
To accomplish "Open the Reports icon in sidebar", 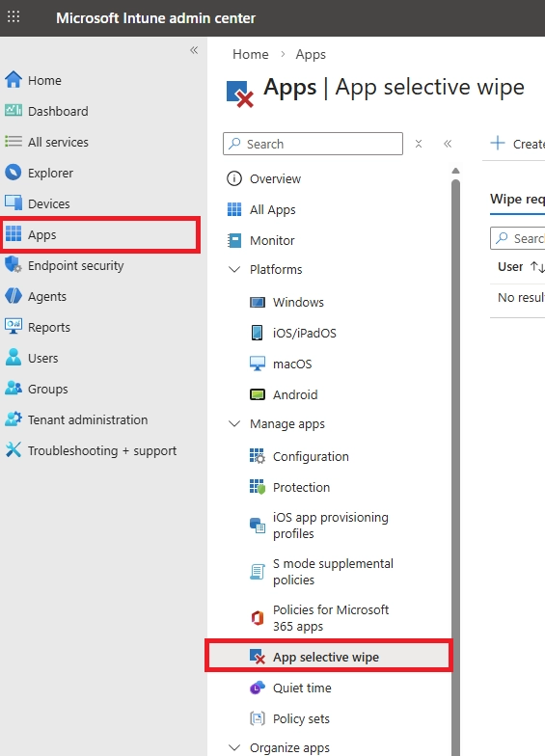I will coord(14,327).
